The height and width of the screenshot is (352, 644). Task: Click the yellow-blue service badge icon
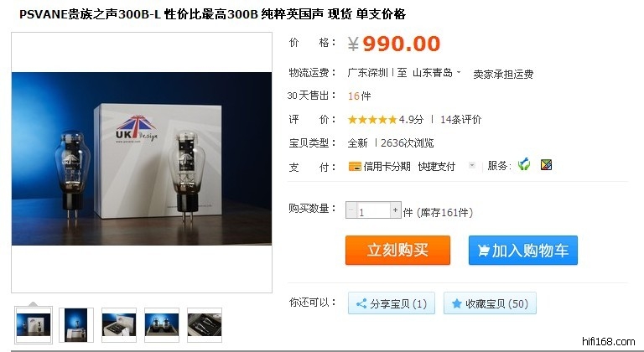546,165
